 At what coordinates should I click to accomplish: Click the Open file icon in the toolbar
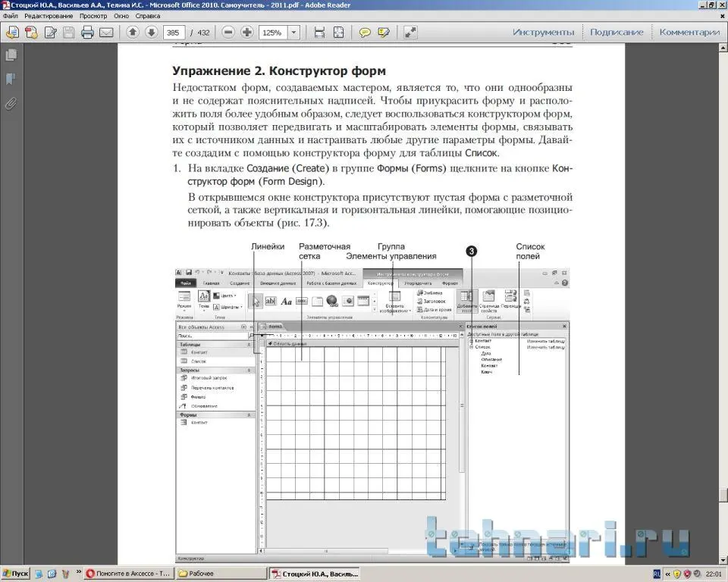(x=12, y=33)
